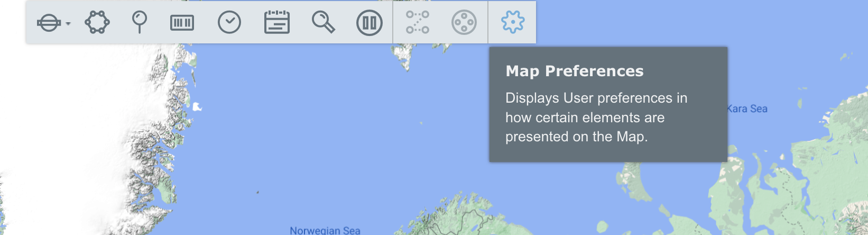Click the magnifying glass search icon

click(x=323, y=23)
